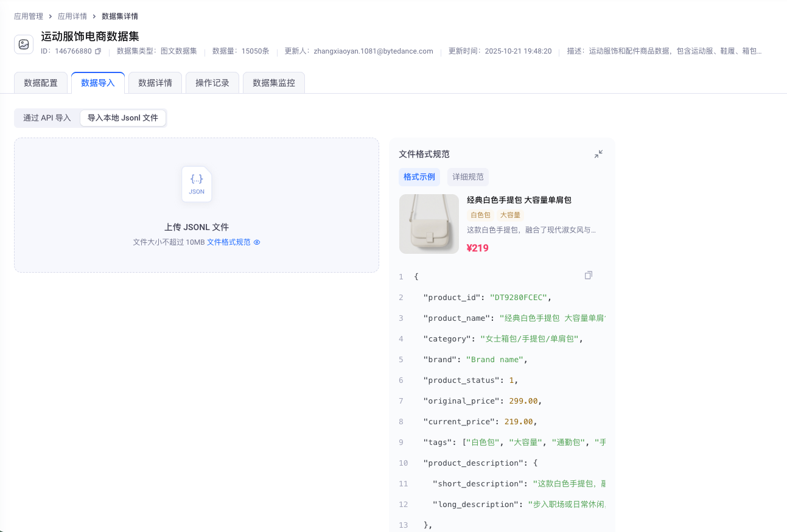Switch to 通过 API 导入 mode
The image size is (787, 532).
pyautogui.click(x=47, y=118)
